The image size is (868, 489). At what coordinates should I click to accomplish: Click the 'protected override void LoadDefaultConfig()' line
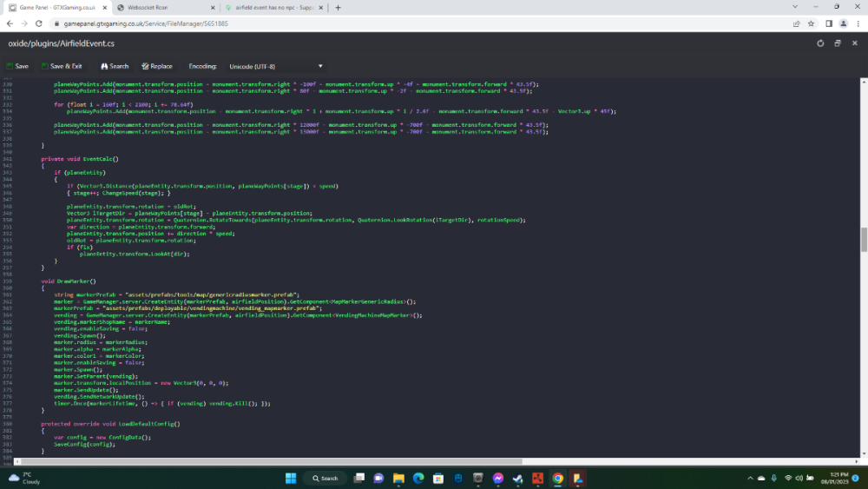click(110, 424)
